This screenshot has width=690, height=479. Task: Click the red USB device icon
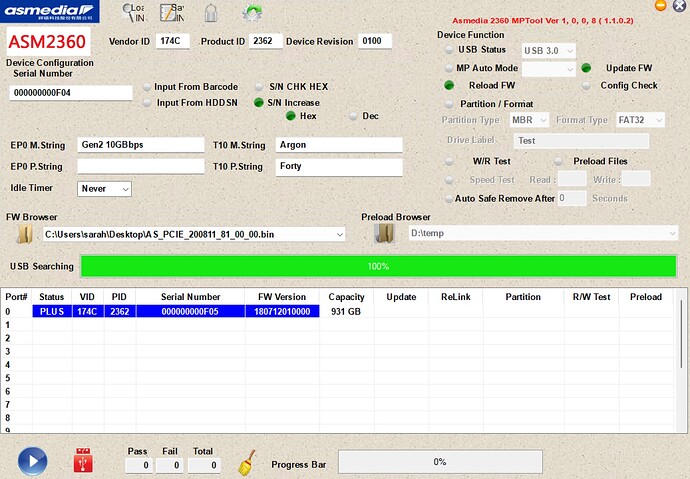coord(83,460)
